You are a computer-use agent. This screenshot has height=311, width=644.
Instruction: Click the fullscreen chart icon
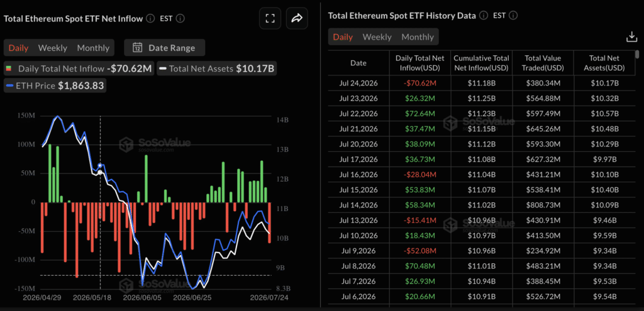(270, 18)
